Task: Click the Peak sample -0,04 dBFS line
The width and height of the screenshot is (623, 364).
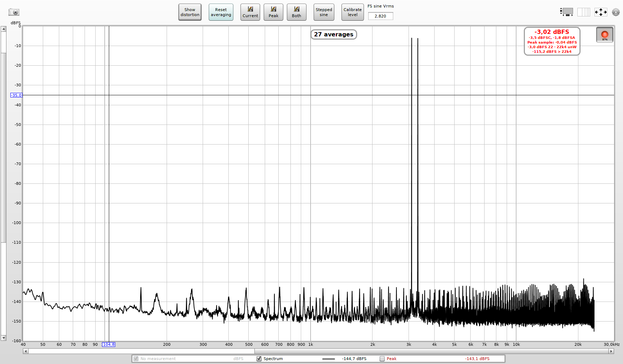Action: (x=552, y=42)
